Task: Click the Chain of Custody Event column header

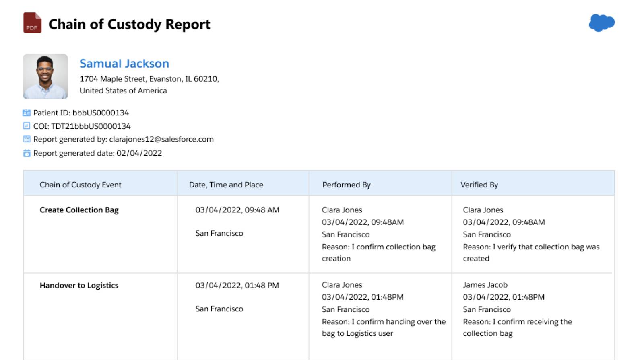Action: 80,185
